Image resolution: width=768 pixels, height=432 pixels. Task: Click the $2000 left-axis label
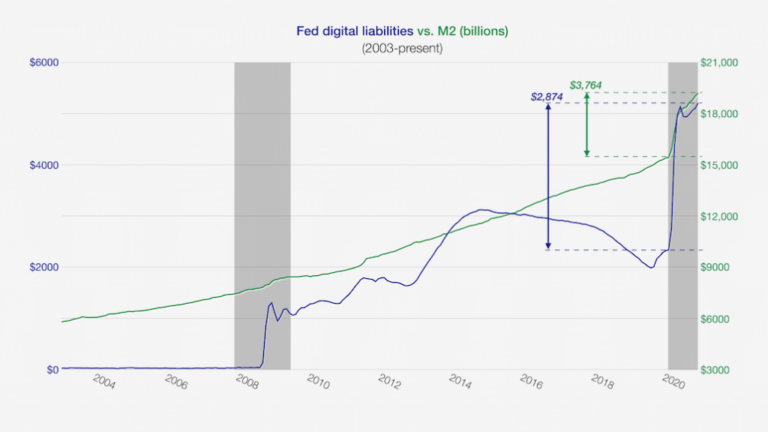pos(41,267)
